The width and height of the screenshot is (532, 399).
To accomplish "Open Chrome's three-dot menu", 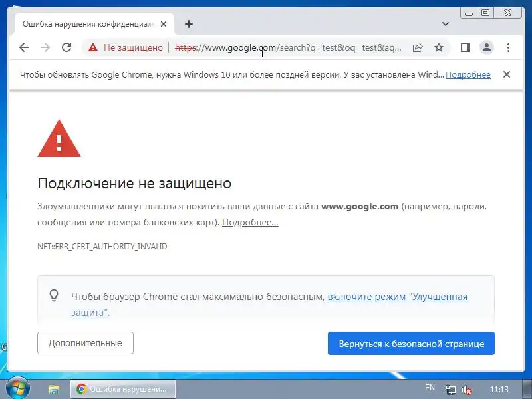I will 508,47.
